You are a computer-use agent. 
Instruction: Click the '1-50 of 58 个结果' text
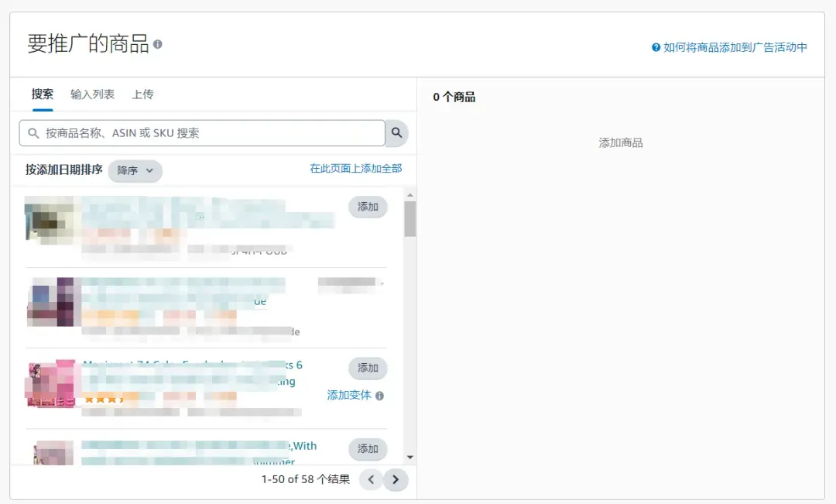tap(306, 479)
